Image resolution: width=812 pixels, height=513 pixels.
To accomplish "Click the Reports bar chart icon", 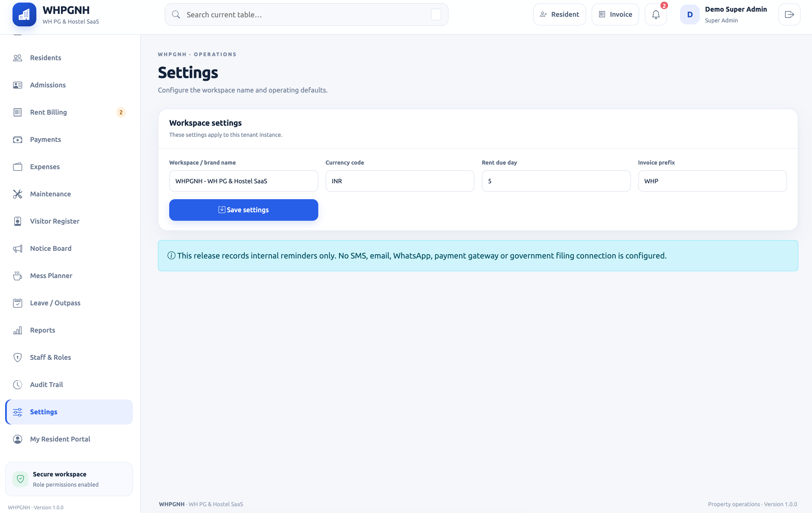I will pyautogui.click(x=18, y=330).
